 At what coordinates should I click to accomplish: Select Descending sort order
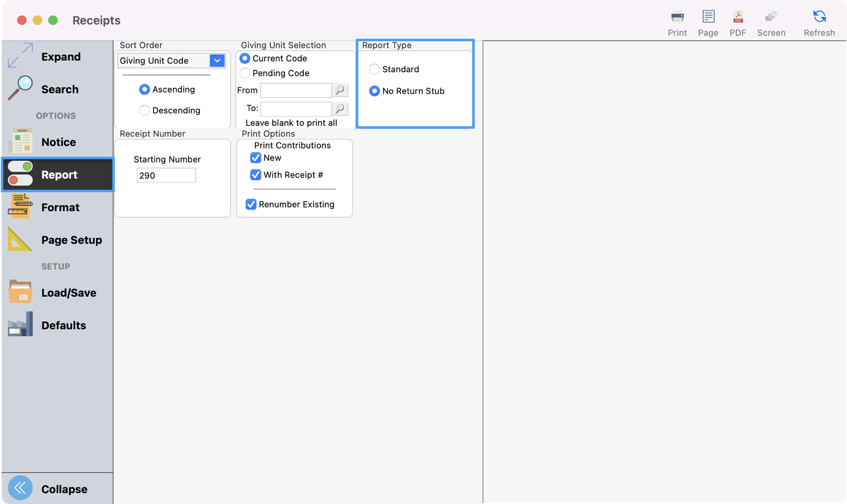click(x=144, y=111)
